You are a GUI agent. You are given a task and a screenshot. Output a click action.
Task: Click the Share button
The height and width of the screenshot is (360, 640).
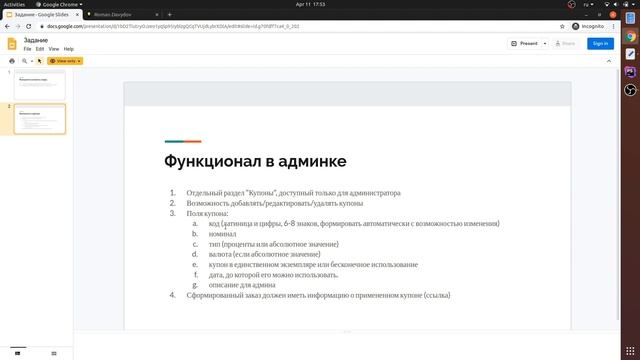coord(565,44)
